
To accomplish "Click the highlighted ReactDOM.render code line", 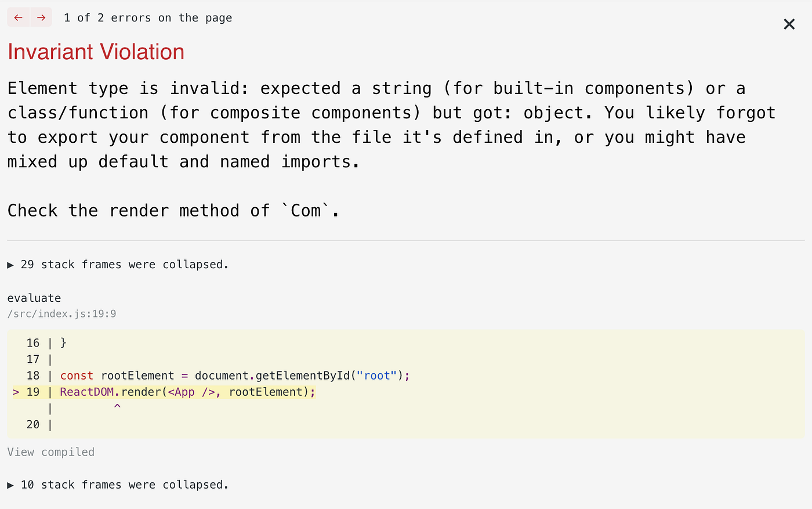I will (x=187, y=392).
